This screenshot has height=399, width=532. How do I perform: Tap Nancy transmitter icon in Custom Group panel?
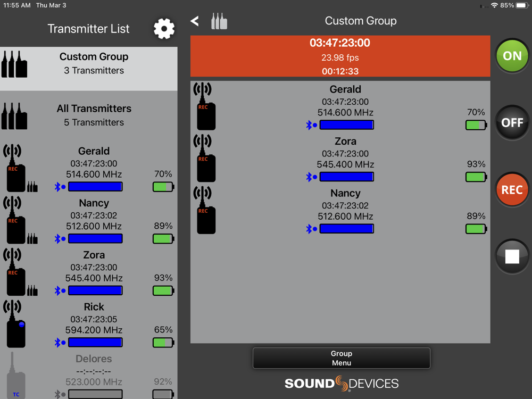pos(204,210)
